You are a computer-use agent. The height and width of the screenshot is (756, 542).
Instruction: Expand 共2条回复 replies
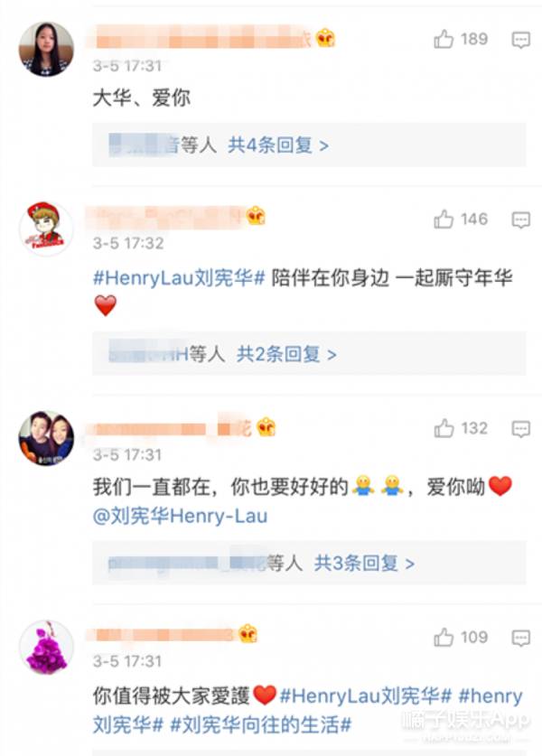click(x=286, y=354)
